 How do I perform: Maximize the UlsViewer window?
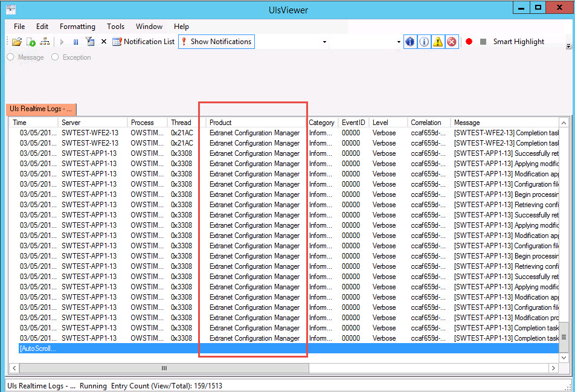[538, 8]
